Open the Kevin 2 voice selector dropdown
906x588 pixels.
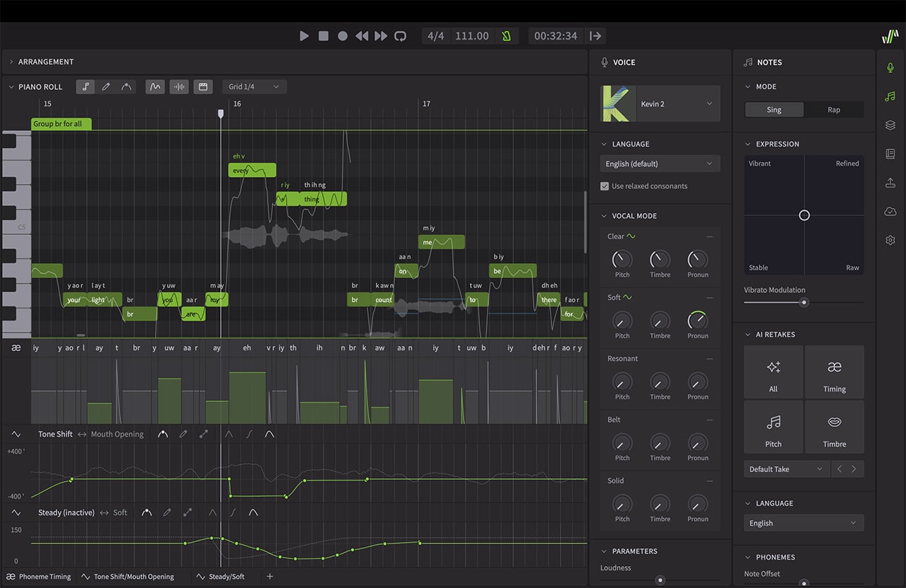(660, 104)
